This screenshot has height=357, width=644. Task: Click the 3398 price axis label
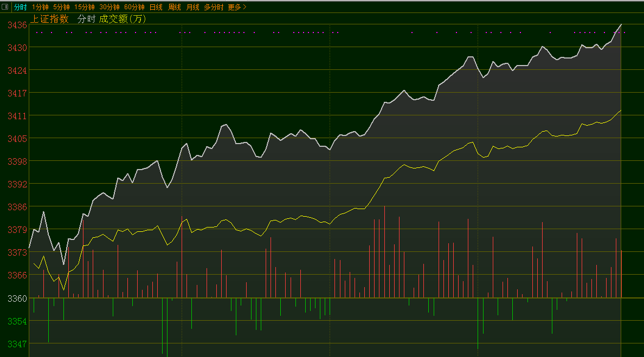coord(17,161)
